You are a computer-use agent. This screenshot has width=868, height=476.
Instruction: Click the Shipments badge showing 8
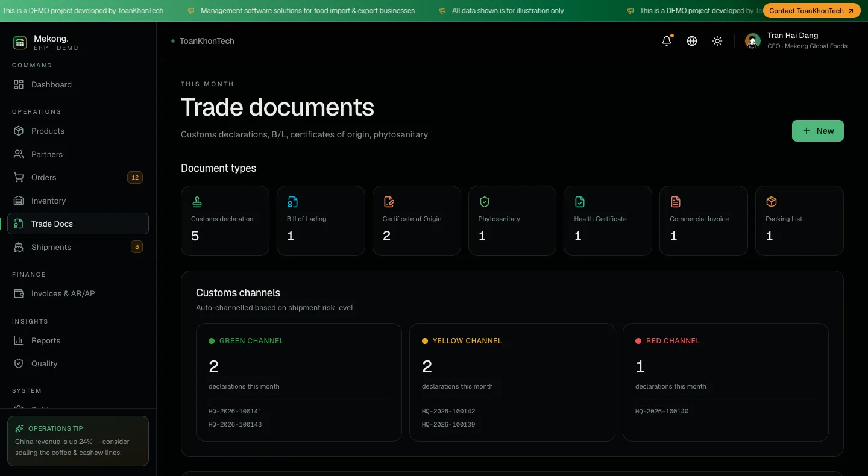137,247
